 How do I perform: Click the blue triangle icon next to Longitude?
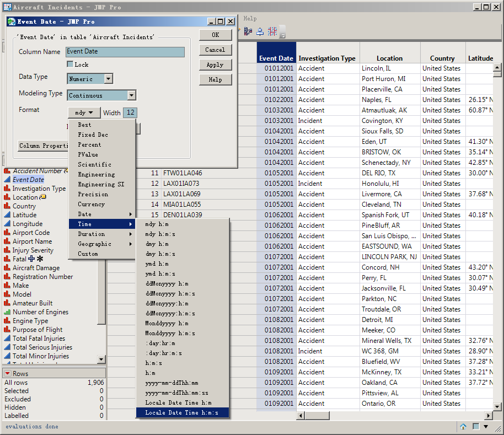point(8,223)
